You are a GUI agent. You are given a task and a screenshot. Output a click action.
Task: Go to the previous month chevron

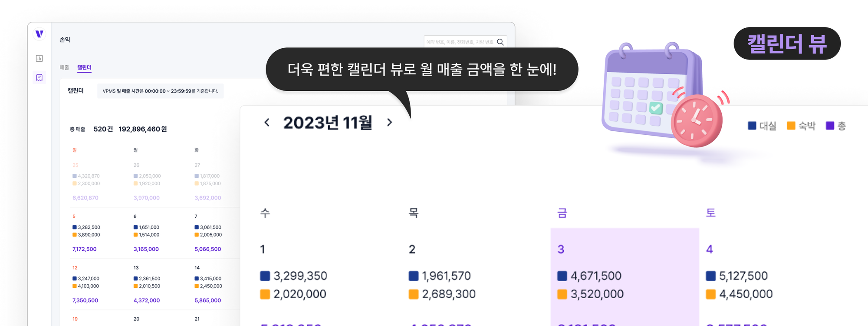pyautogui.click(x=267, y=123)
